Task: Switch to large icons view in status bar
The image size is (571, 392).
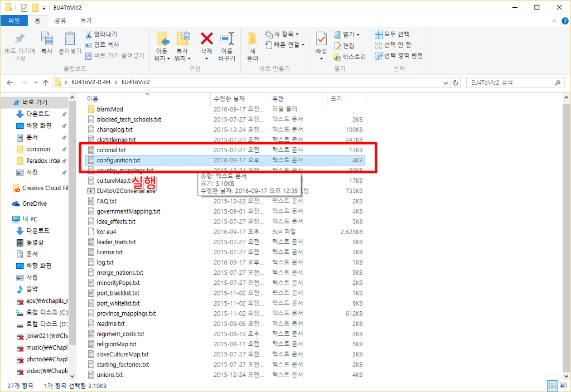Action: click(x=562, y=386)
